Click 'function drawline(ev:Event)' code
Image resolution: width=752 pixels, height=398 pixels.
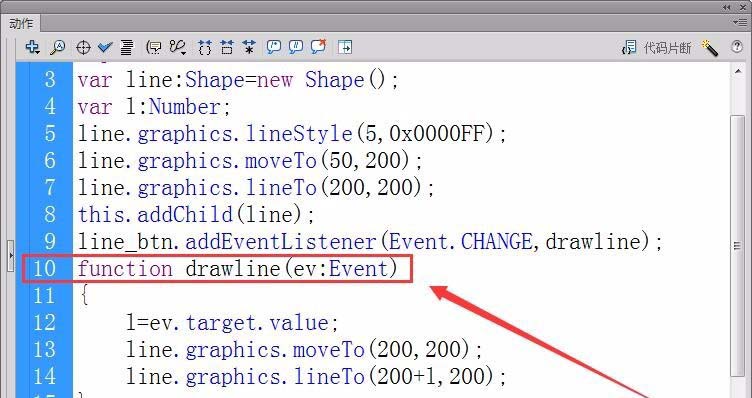[238, 269]
